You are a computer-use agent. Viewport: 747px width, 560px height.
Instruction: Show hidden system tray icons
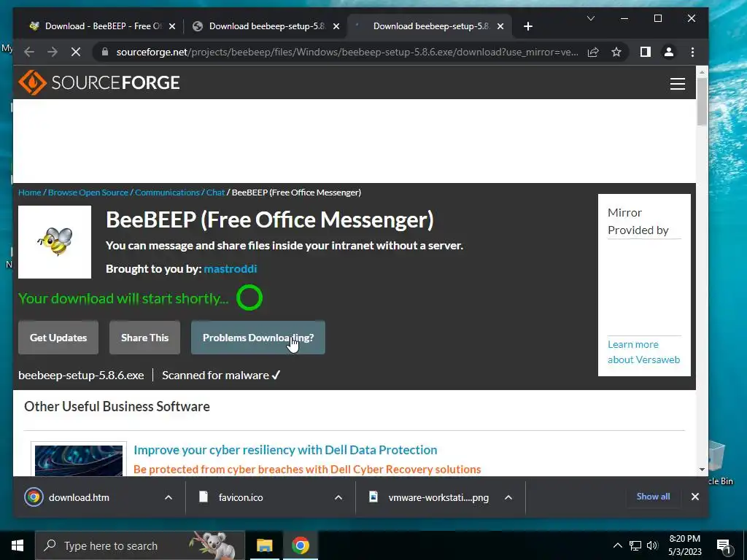[x=617, y=545]
